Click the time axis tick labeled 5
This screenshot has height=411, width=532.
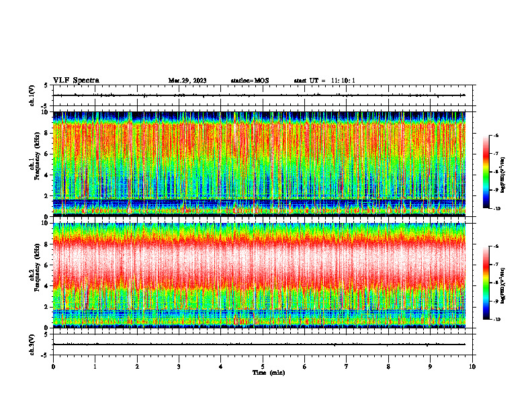point(263,367)
